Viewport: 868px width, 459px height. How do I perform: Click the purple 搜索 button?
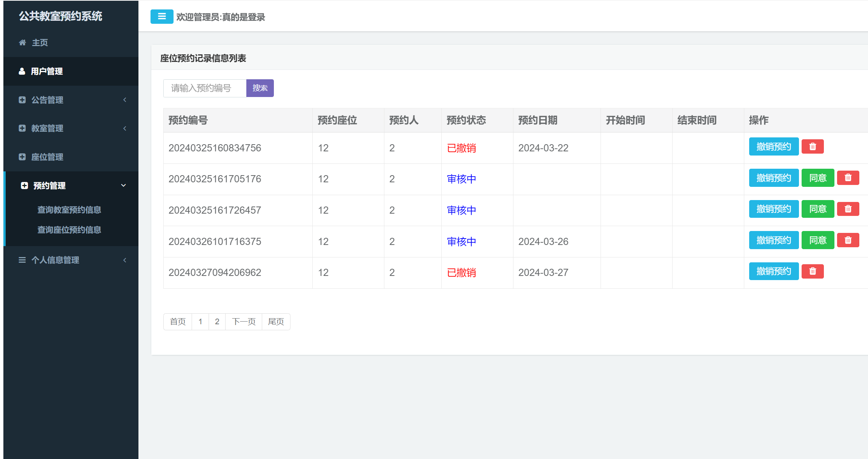coord(260,88)
